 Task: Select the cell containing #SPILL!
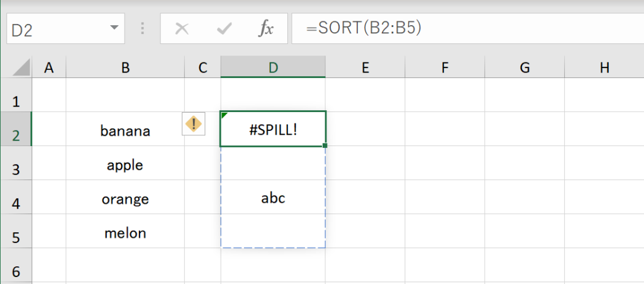click(x=273, y=129)
